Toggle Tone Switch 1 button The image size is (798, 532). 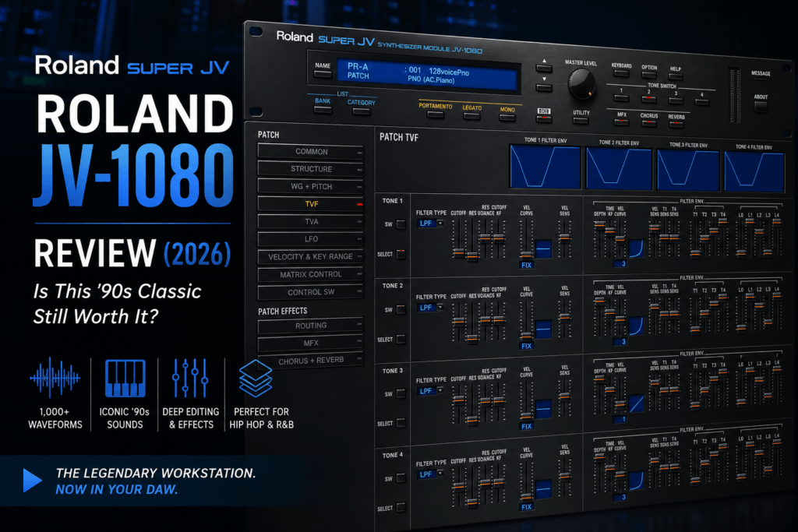click(621, 97)
